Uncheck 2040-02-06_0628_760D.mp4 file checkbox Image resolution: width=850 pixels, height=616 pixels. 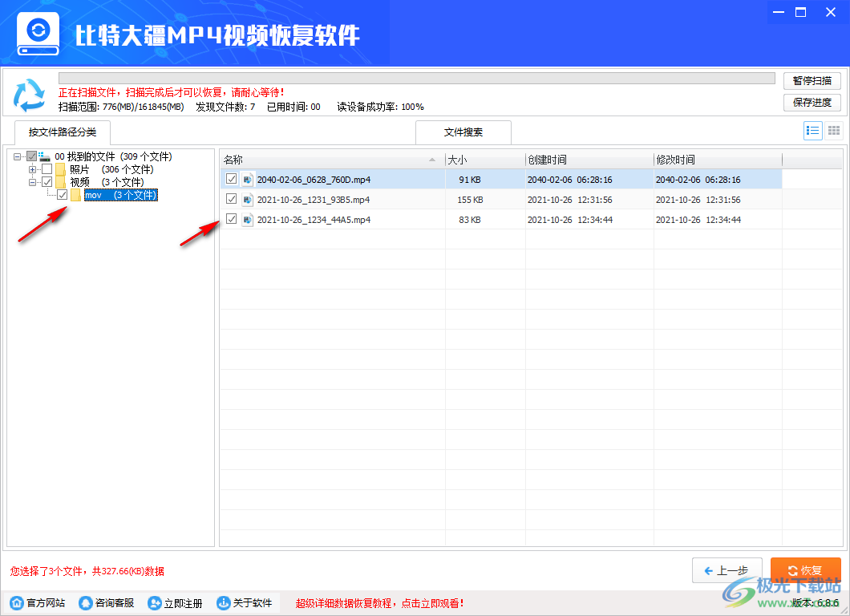[x=232, y=179]
